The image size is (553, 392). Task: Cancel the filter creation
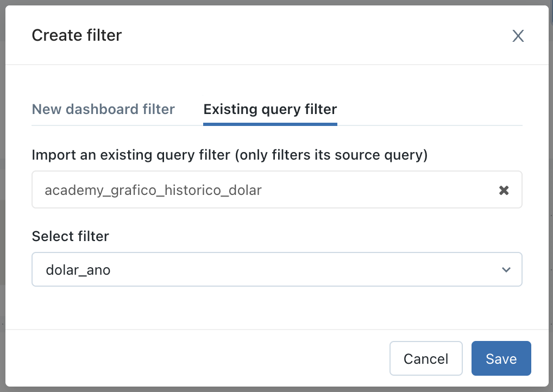click(426, 358)
